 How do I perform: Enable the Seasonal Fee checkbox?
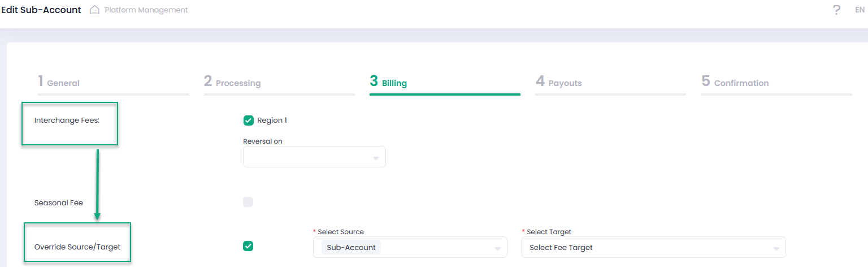click(248, 202)
